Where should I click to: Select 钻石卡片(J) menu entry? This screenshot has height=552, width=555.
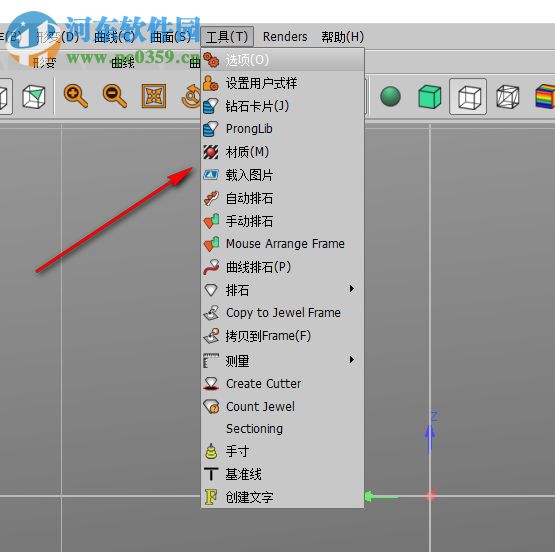[282, 106]
